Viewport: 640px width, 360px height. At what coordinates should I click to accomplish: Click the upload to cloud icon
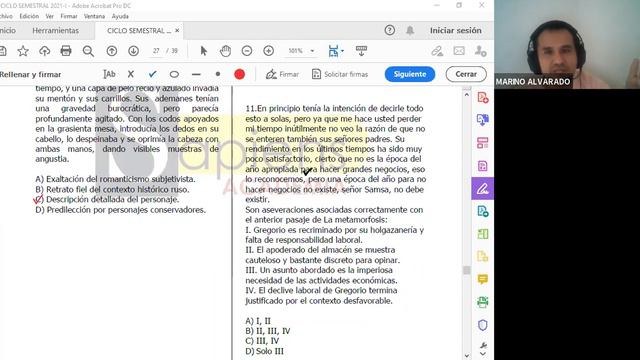click(x=44, y=51)
